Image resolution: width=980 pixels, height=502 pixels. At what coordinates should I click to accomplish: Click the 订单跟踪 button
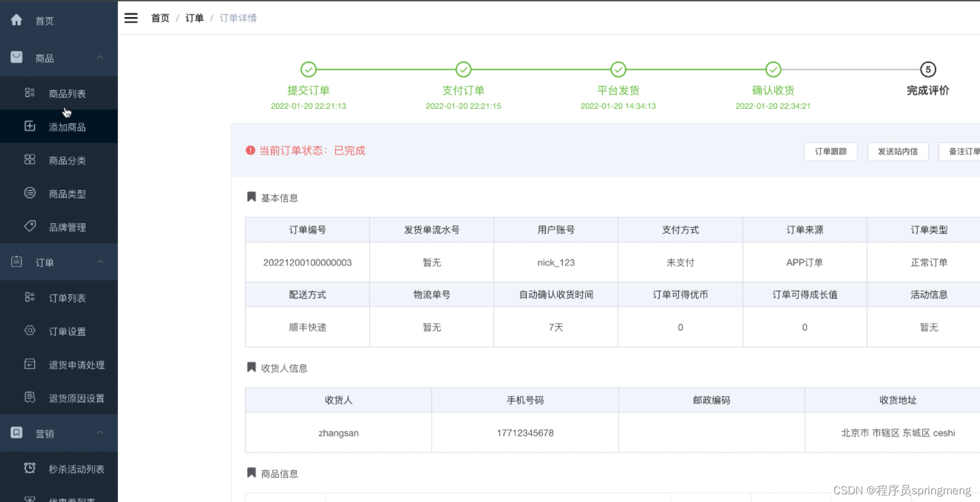(x=830, y=151)
